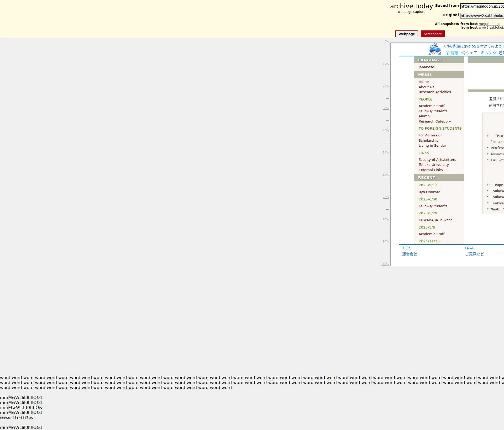Open the Academic Staff link under PEOPLE
Image resolution: width=504 pixels, height=430 pixels.
pos(431,106)
